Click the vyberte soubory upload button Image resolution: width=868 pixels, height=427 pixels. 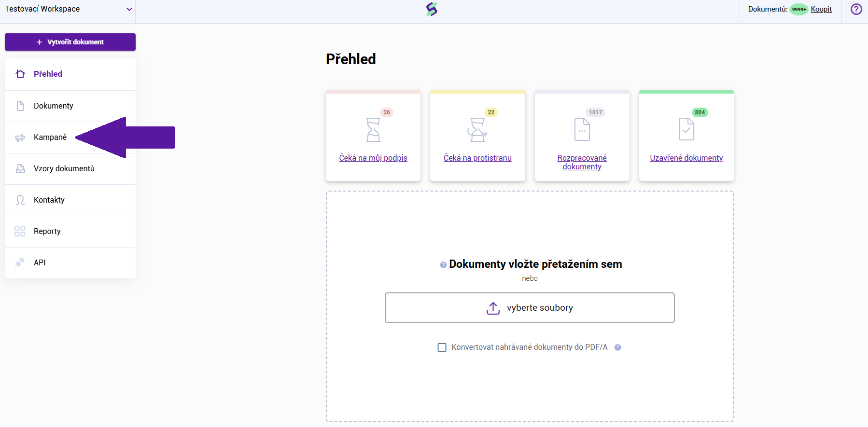click(x=530, y=308)
